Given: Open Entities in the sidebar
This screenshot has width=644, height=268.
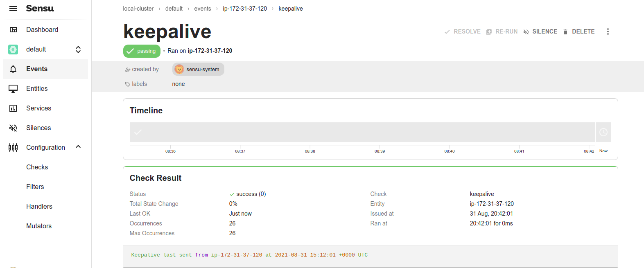Looking at the screenshot, I should click(37, 89).
